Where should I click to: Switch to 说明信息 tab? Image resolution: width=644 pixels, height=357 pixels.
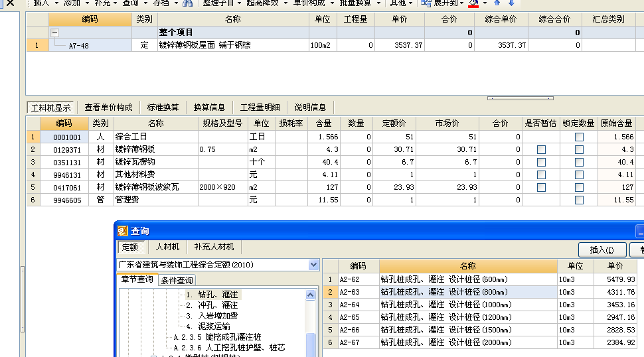(x=310, y=107)
